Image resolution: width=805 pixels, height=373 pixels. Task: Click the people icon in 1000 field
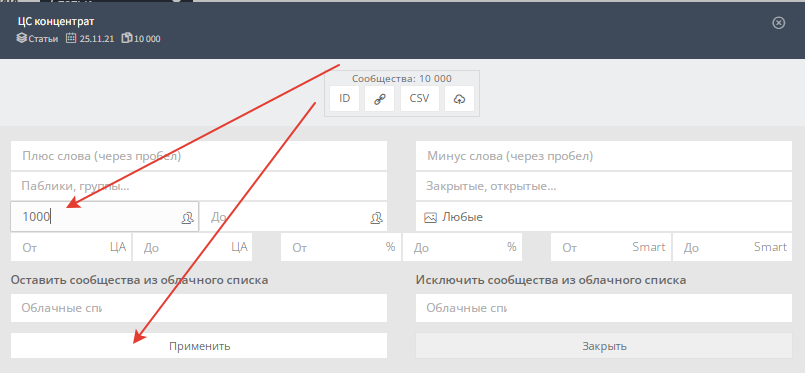tap(187, 218)
